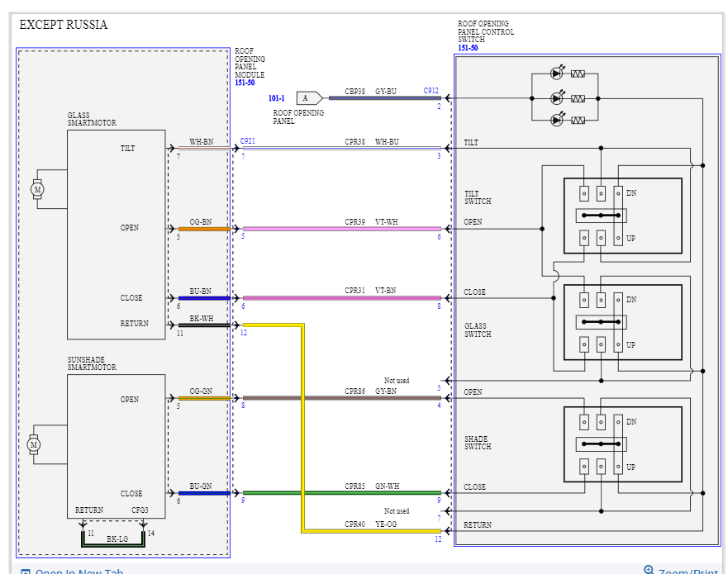Click the Open In New Tab link

point(79,572)
